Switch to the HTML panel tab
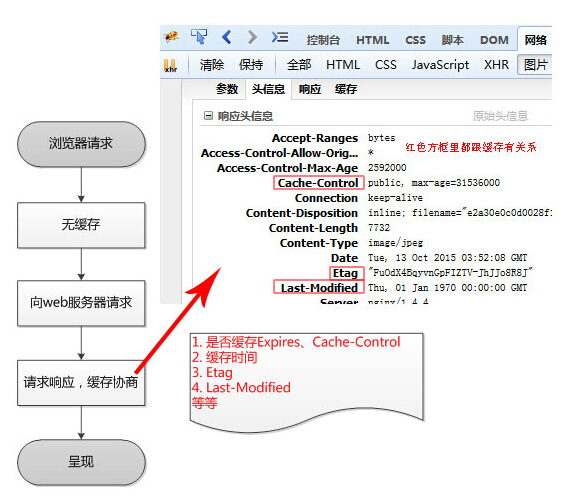The image size is (577, 502). pos(372,40)
